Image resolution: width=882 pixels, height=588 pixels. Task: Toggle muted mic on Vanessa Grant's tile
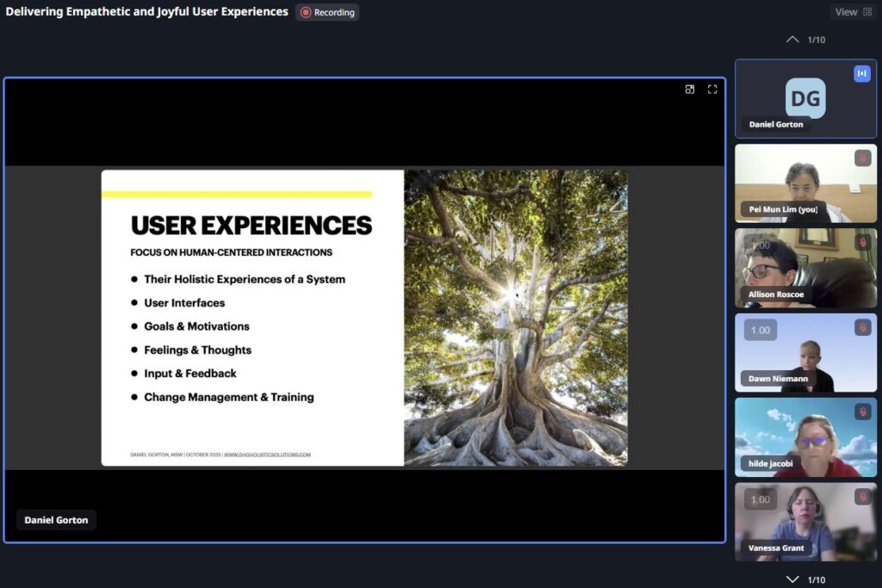[x=862, y=497]
